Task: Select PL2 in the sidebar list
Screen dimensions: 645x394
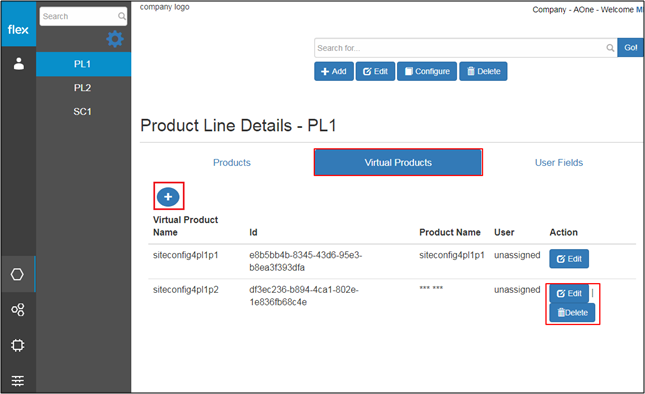Action: (x=84, y=88)
